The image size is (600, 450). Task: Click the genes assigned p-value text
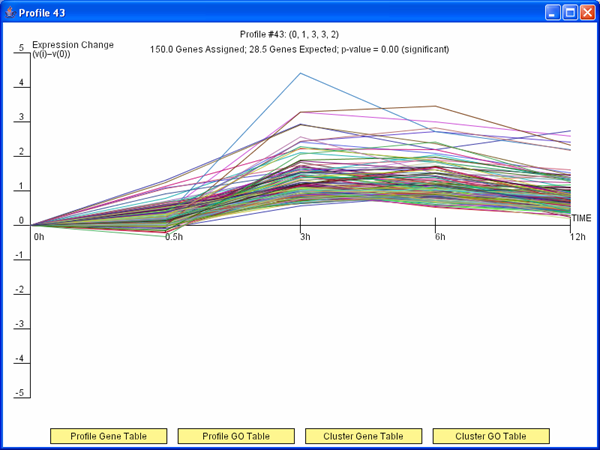tap(299, 49)
